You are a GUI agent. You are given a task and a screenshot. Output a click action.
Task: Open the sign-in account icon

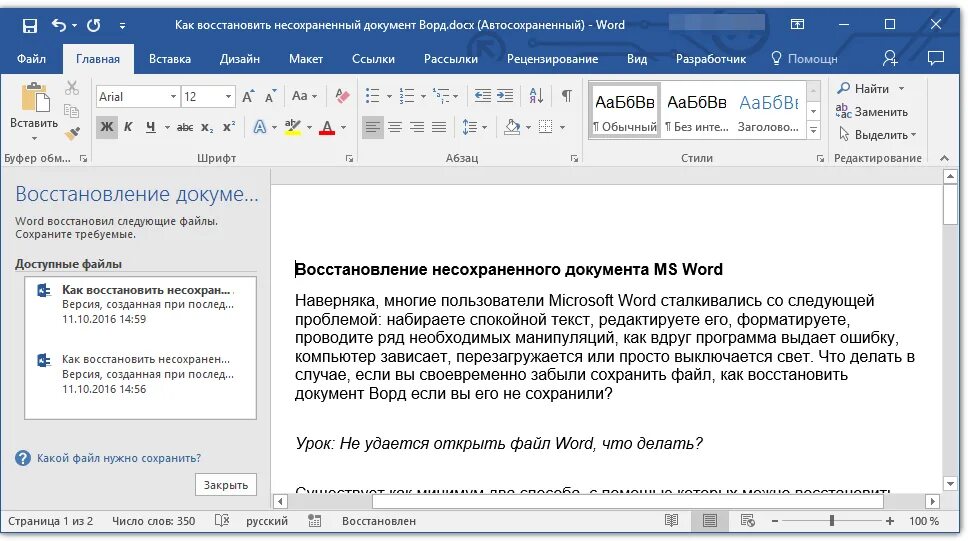pyautogui.click(x=890, y=59)
